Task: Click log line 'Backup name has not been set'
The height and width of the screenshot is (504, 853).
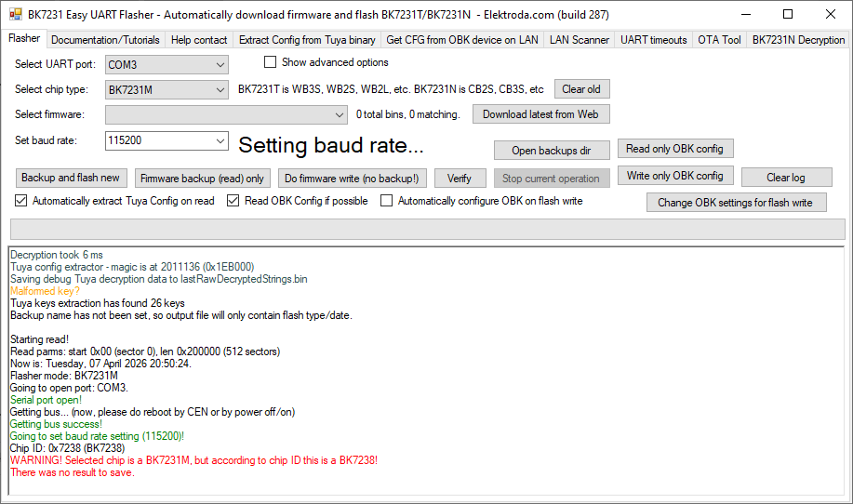Action: 181,315
